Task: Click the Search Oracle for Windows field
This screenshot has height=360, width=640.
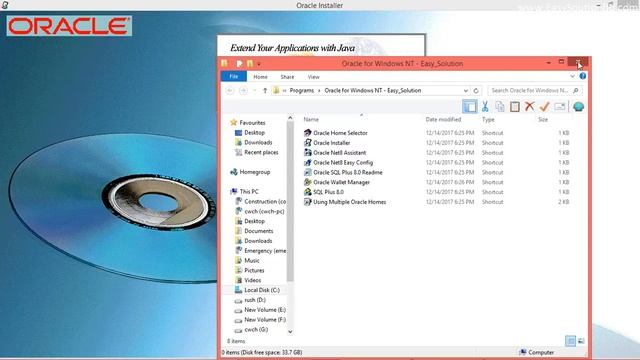Action: point(535,91)
